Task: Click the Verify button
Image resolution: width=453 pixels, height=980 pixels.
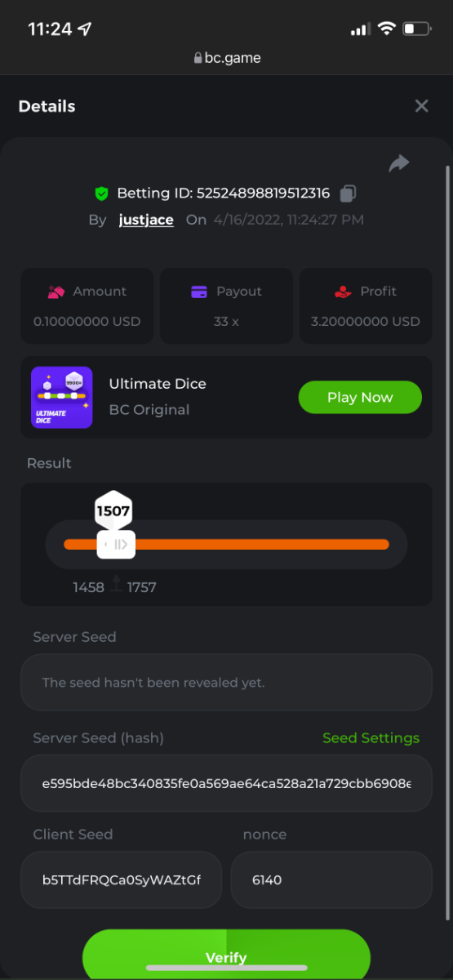Action: 226,954
